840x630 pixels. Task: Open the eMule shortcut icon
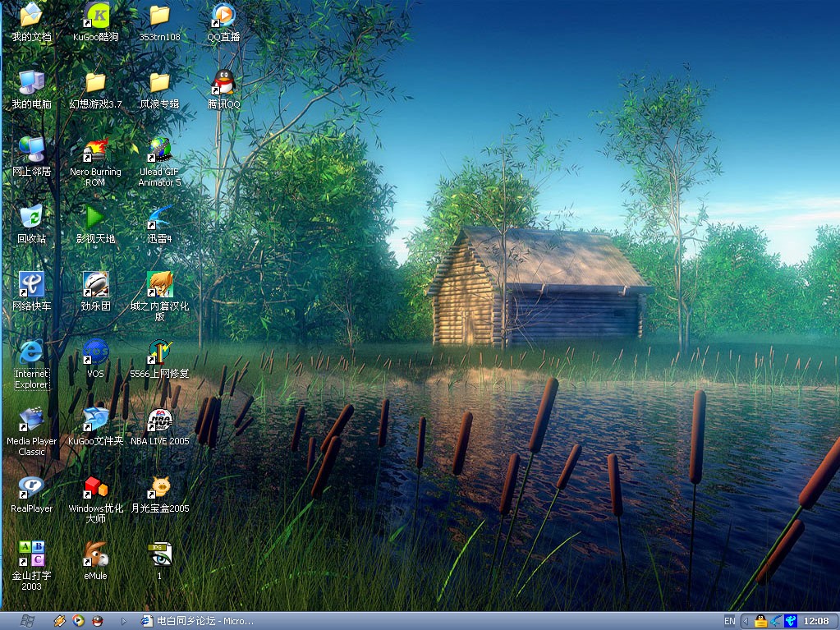tap(95, 554)
